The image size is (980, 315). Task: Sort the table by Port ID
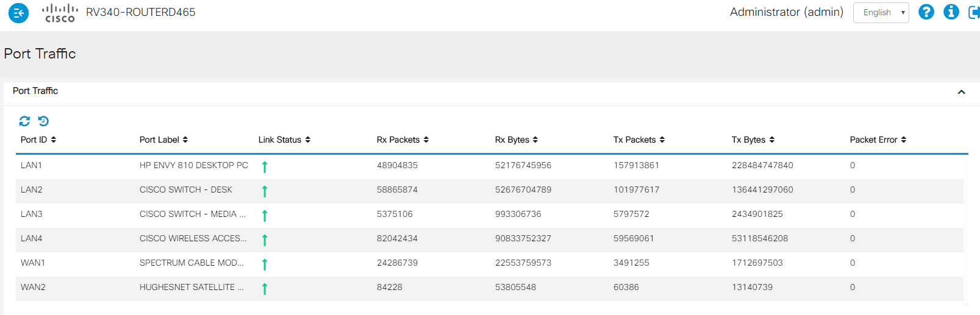pyautogui.click(x=38, y=140)
